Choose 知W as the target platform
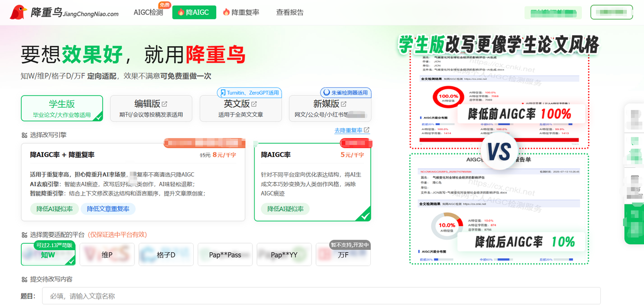 tap(48, 255)
